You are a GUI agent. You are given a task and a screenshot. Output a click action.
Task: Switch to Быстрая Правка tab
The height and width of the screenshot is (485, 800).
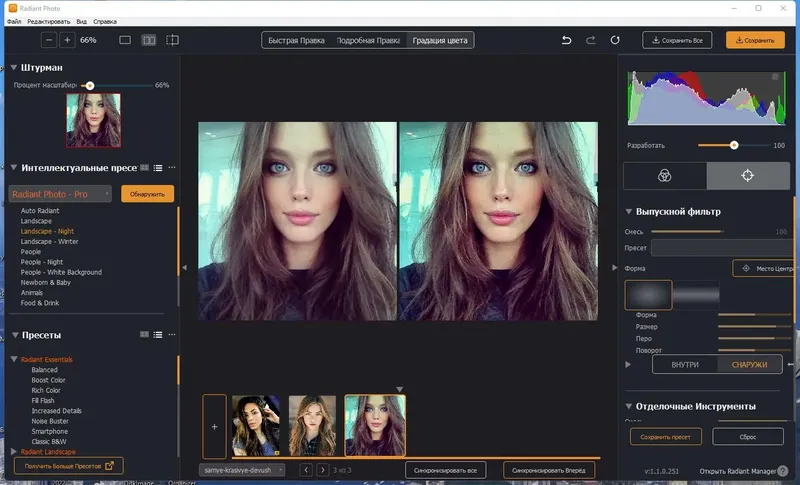point(297,40)
